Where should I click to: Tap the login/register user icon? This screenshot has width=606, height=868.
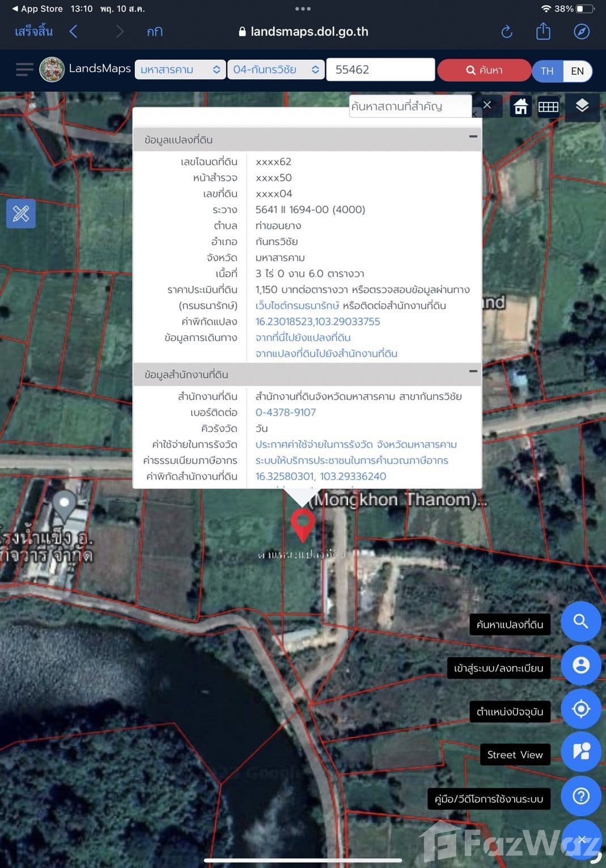point(580,666)
